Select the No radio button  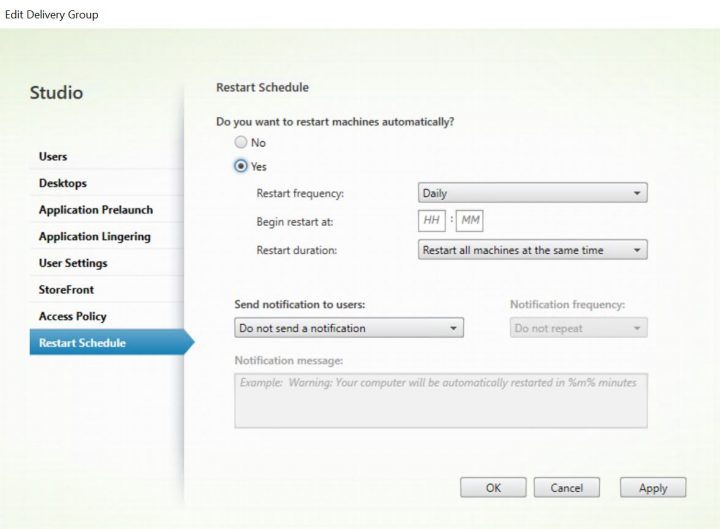point(241,143)
